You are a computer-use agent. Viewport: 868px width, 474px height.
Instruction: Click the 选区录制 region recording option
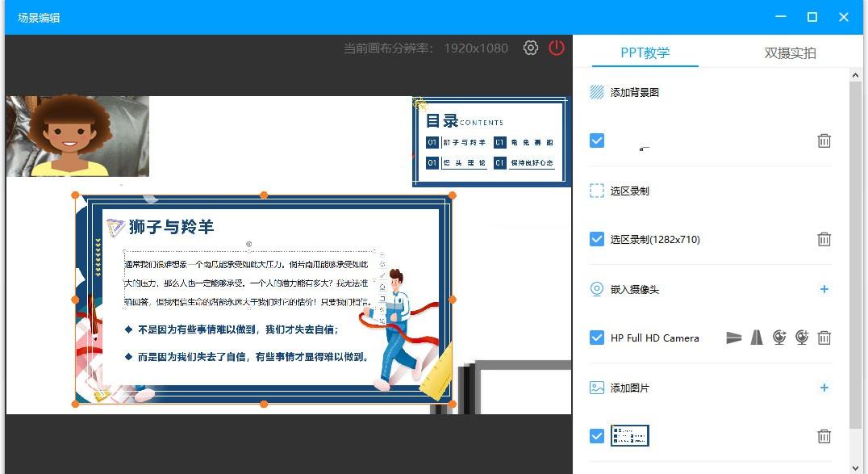(x=629, y=191)
